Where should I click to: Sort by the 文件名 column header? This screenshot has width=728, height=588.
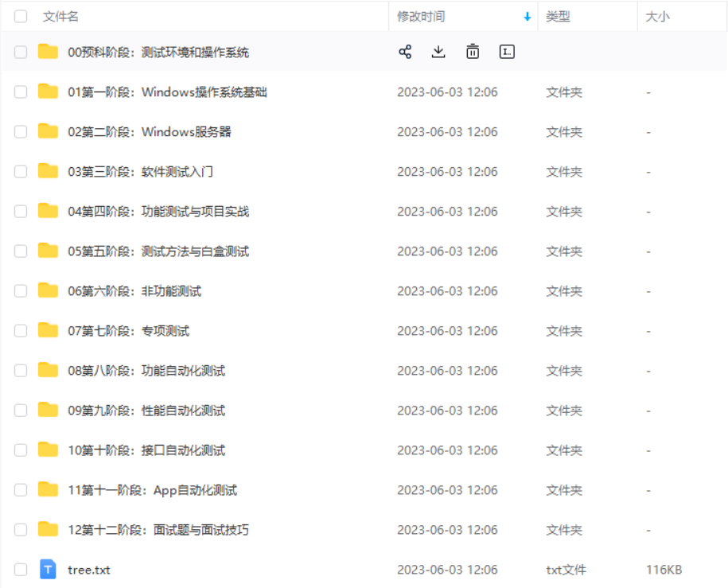pos(60,17)
